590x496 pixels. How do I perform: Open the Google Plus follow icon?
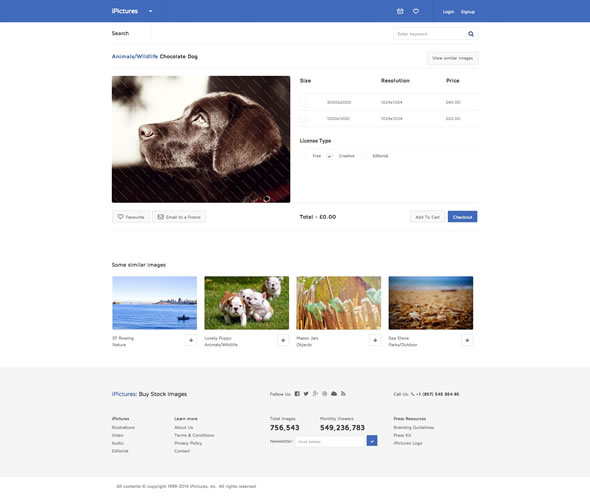click(x=315, y=394)
